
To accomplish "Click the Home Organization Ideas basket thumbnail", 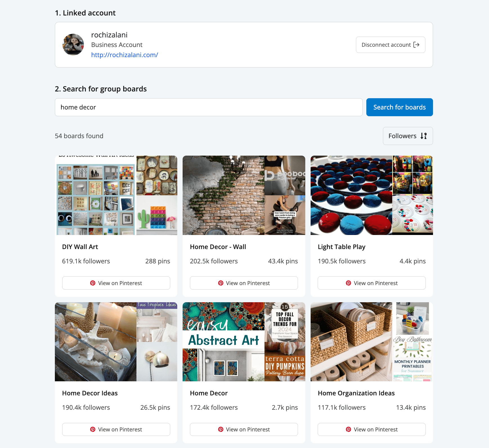I will (350, 342).
